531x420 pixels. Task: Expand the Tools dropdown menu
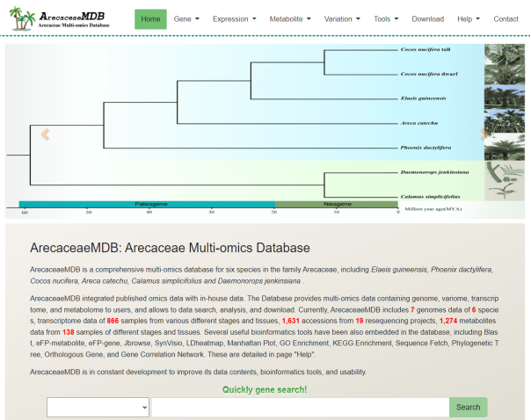click(x=386, y=19)
